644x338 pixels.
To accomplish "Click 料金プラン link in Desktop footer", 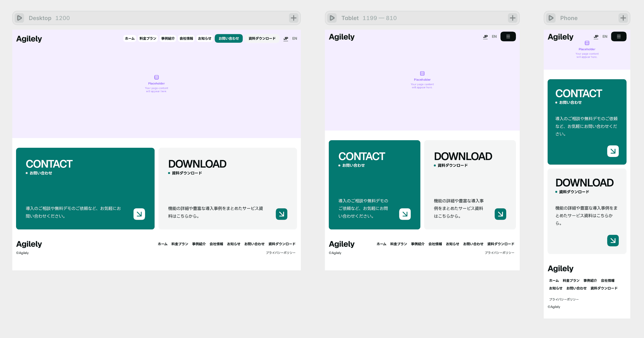I will [x=180, y=244].
